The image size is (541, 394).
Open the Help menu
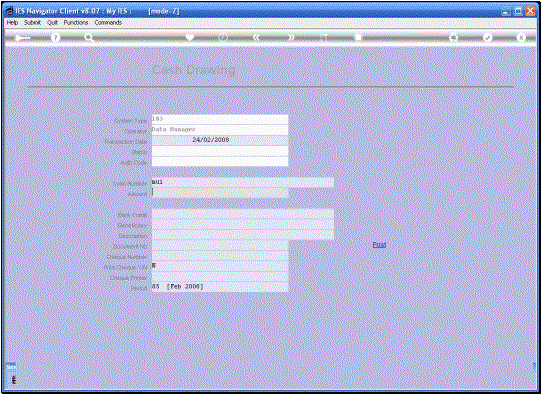[x=12, y=22]
